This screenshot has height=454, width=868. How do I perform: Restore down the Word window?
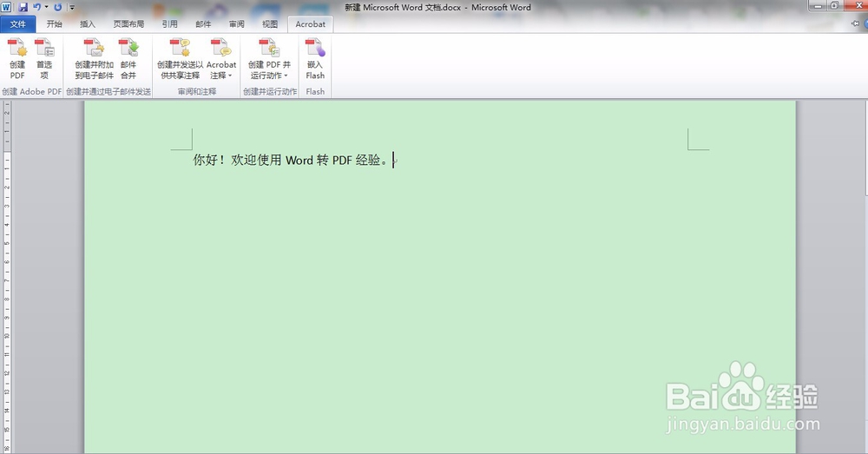coord(834,5)
